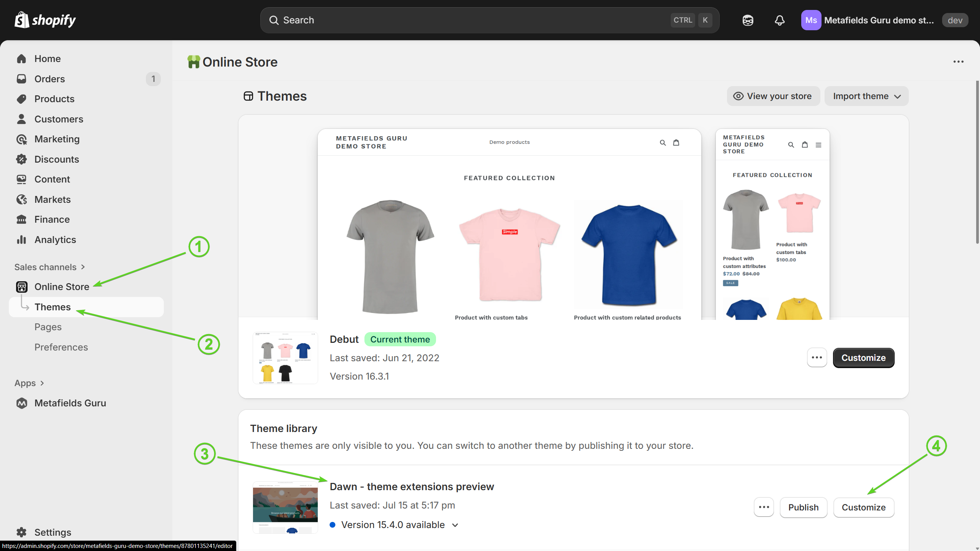Open the Sidekick assistant icon in top bar
Image resolution: width=980 pixels, height=551 pixels.
748,20
